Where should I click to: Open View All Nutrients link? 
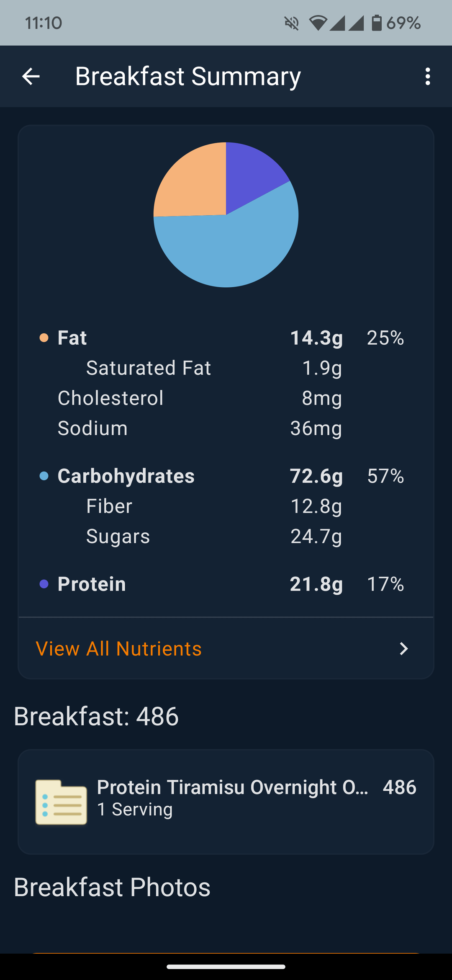(119, 649)
